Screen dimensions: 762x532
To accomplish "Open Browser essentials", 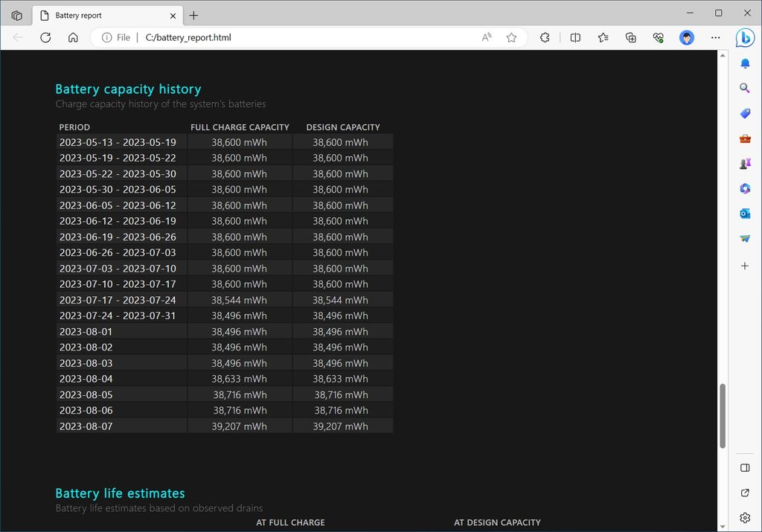I will point(659,37).
